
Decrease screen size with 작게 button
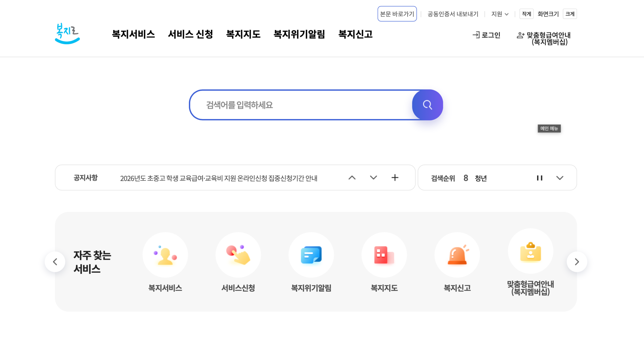click(x=526, y=14)
